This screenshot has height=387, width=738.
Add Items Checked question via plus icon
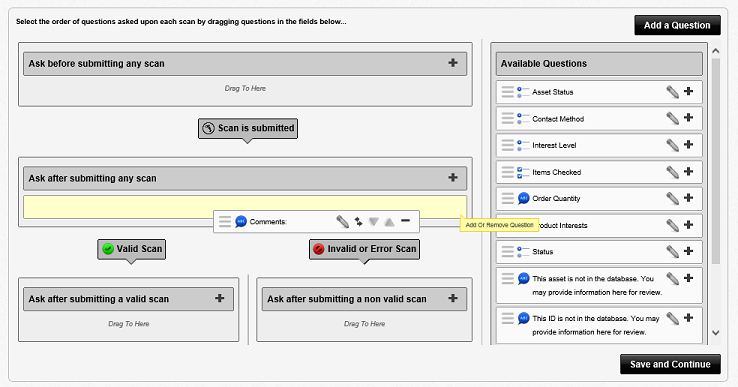pyautogui.click(x=688, y=171)
